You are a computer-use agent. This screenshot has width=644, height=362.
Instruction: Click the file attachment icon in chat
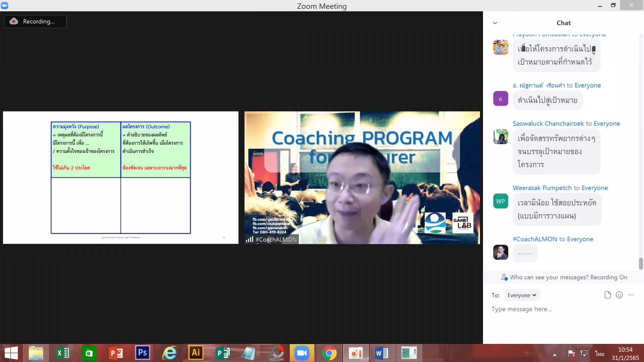pyautogui.click(x=607, y=295)
